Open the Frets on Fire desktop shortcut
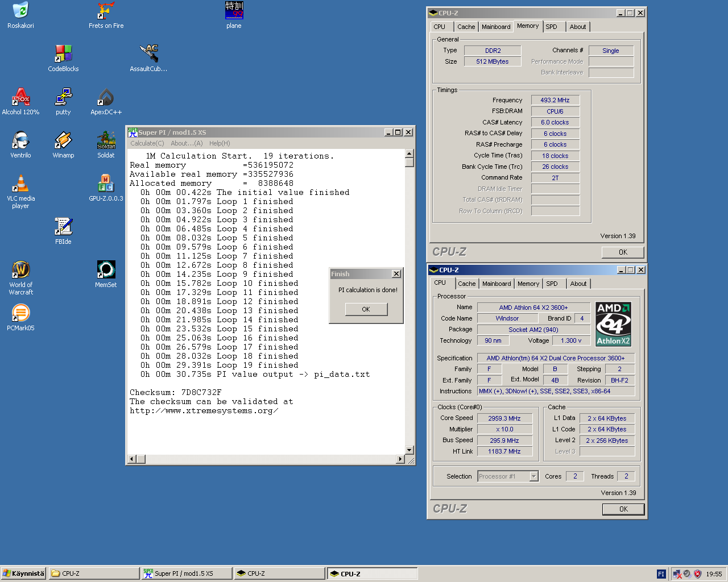 click(106, 15)
